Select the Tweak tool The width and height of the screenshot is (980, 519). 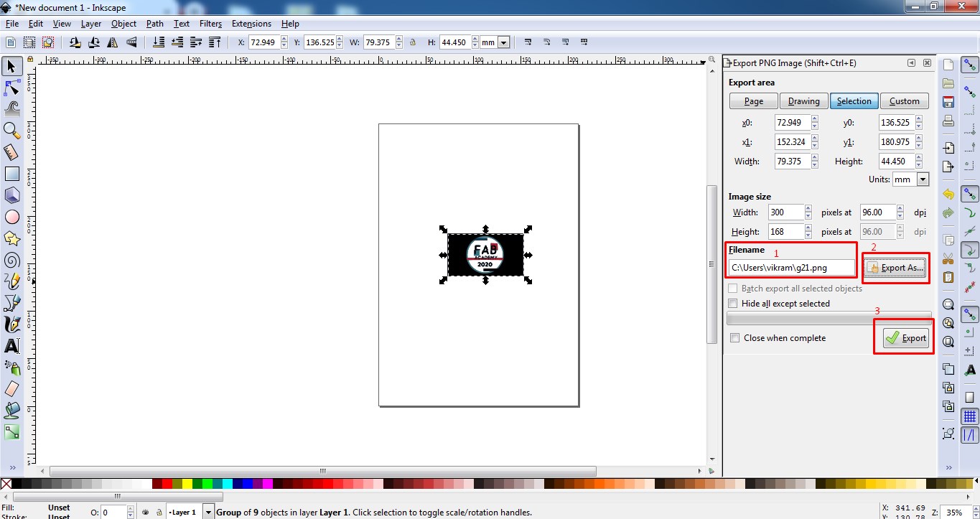11,109
